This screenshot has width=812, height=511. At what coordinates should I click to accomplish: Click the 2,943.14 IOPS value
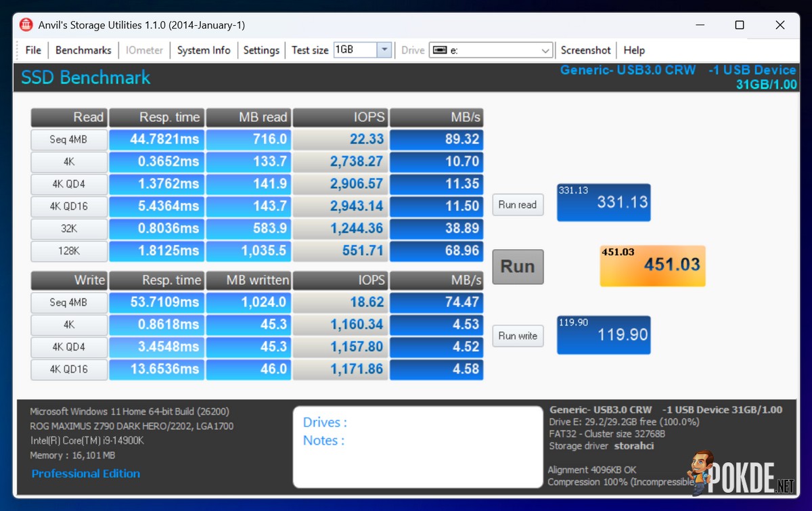pyautogui.click(x=340, y=206)
